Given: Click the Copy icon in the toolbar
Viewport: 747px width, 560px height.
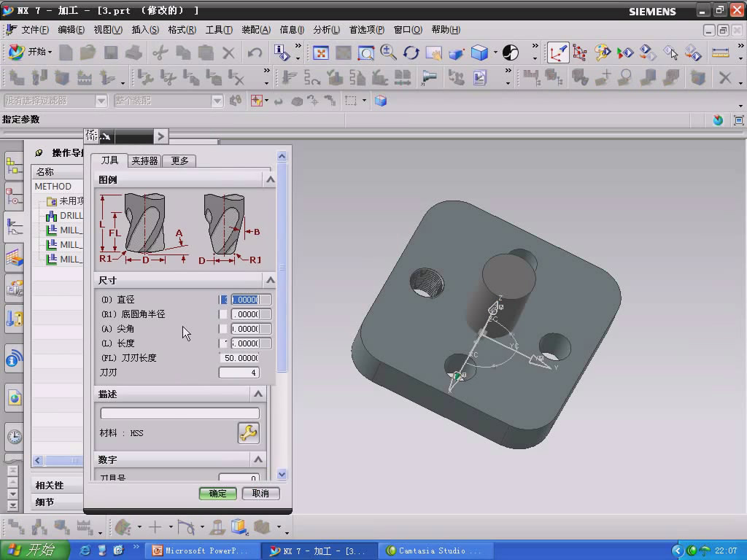Looking at the screenshot, I should click(x=183, y=52).
